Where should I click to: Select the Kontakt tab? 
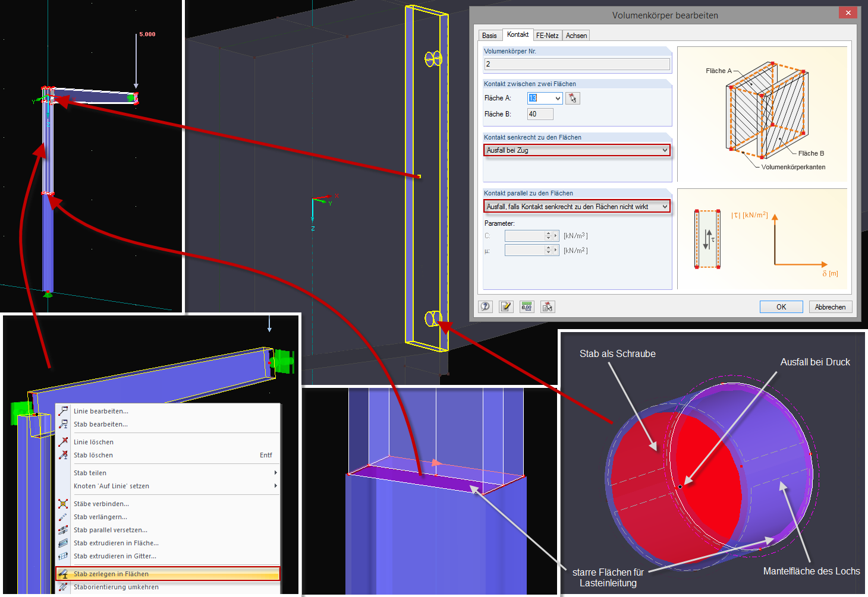pyautogui.click(x=518, y=34)
